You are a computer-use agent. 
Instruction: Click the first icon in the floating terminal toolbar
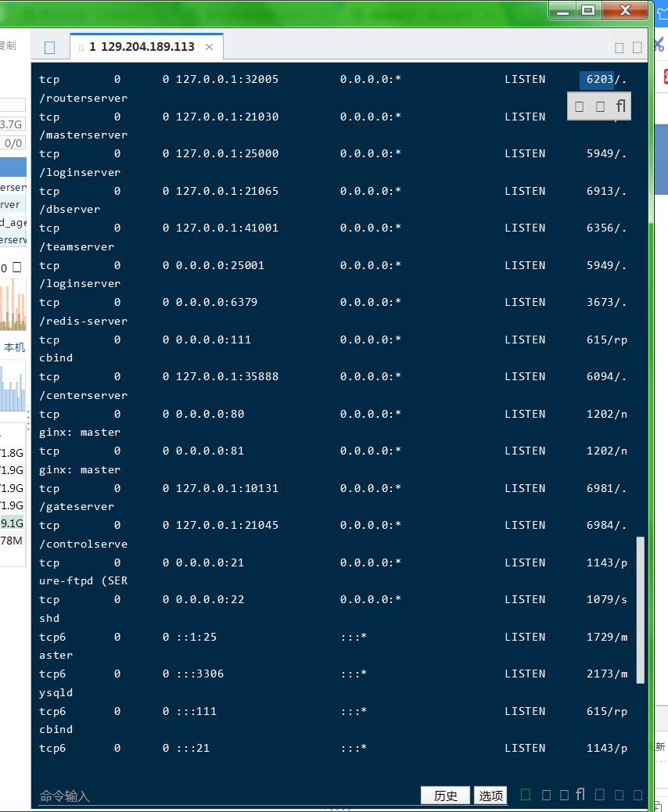[579, 106]
